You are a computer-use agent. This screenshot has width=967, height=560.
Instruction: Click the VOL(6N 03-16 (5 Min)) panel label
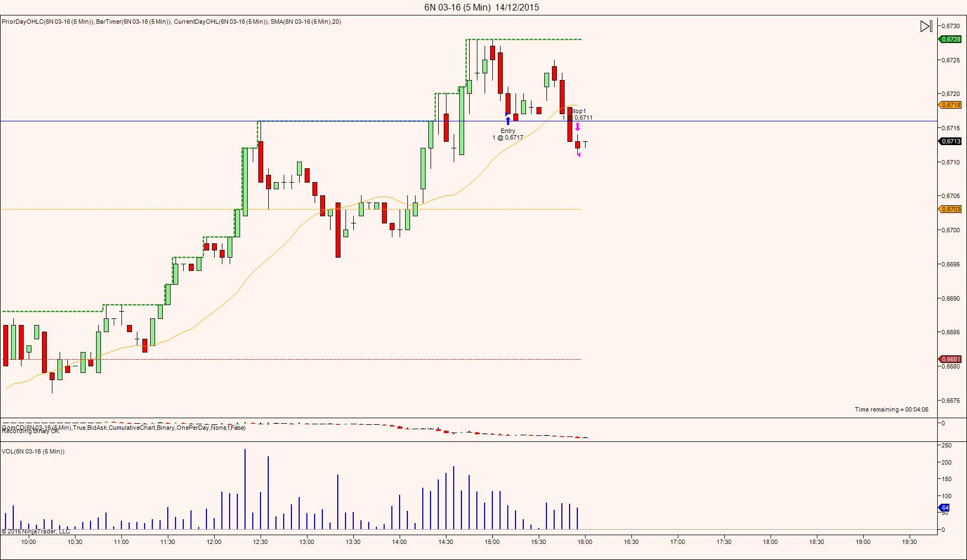pyautogui.click(x=33, y=451)
